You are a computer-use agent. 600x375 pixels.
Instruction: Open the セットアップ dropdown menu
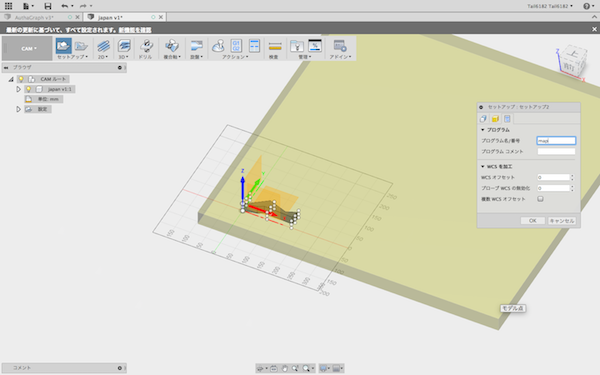pos(72,57)
